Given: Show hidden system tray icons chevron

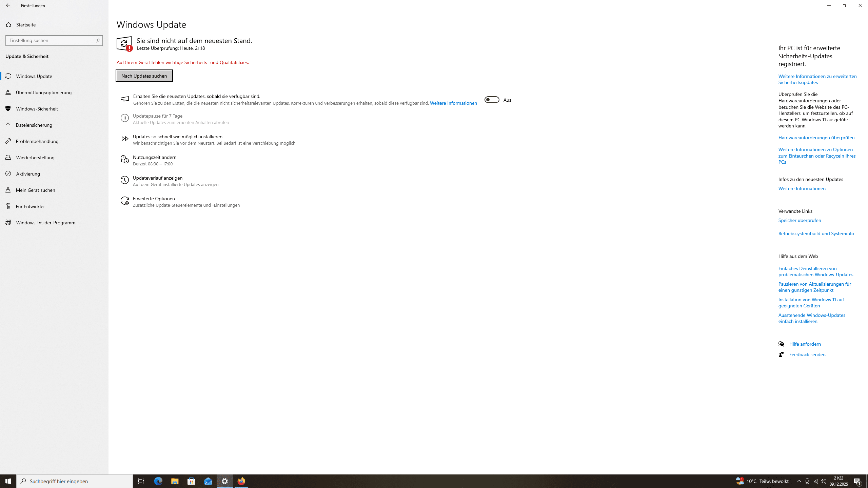Looking at the screenshot, I should pyautogui.click(x=799, y=481).
